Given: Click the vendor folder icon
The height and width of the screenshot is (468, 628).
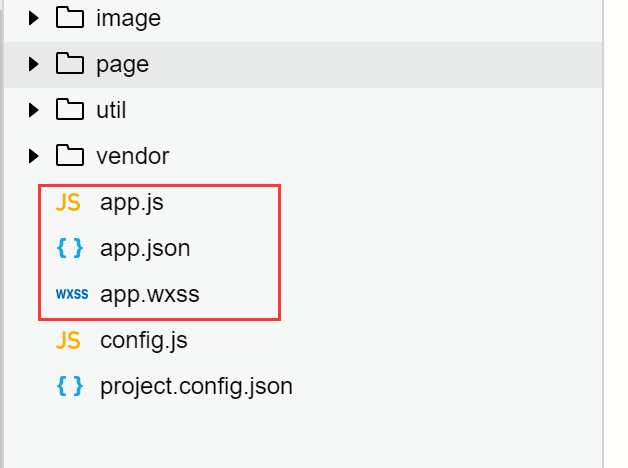Looking at the screenshot, I should pyautogui.click(x=69, y=156).
